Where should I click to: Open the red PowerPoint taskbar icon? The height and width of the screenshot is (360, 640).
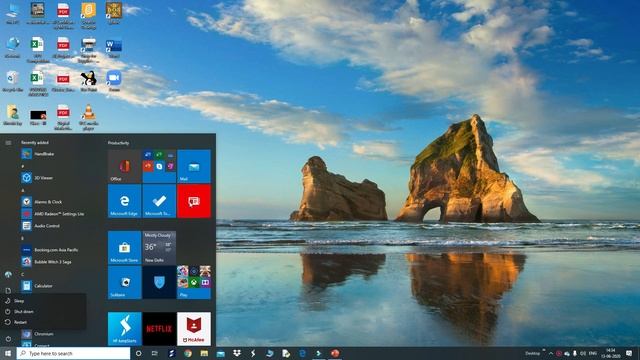(335, 353)
